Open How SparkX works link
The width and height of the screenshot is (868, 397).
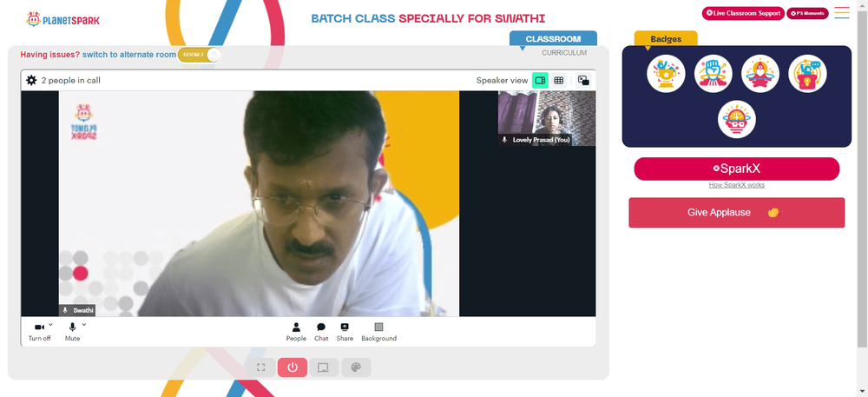[737, 185]
